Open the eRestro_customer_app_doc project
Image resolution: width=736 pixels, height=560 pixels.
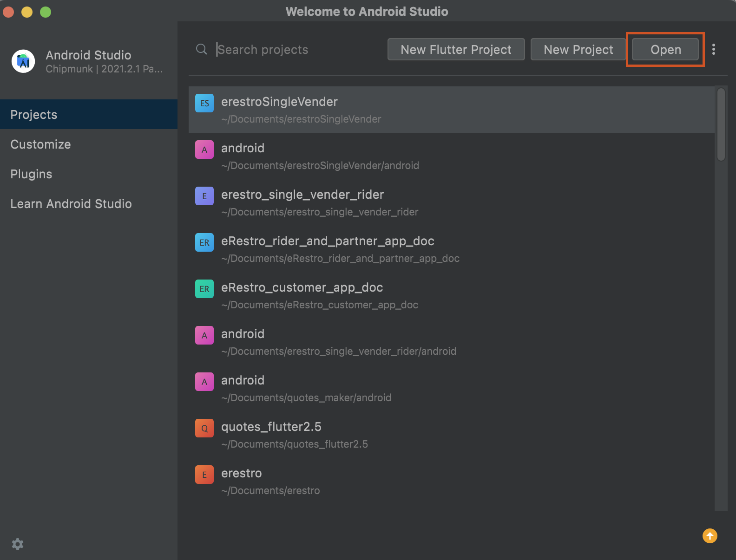click(452, 295)
